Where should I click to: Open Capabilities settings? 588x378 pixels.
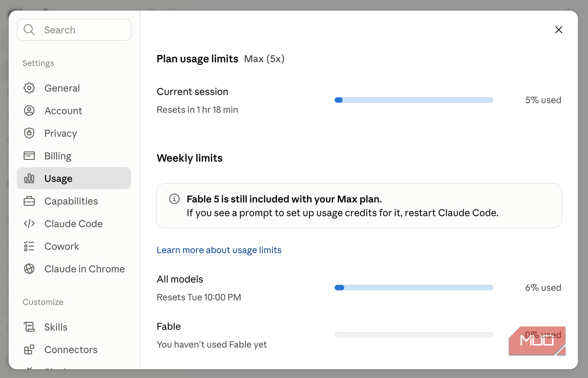[74, 201]
